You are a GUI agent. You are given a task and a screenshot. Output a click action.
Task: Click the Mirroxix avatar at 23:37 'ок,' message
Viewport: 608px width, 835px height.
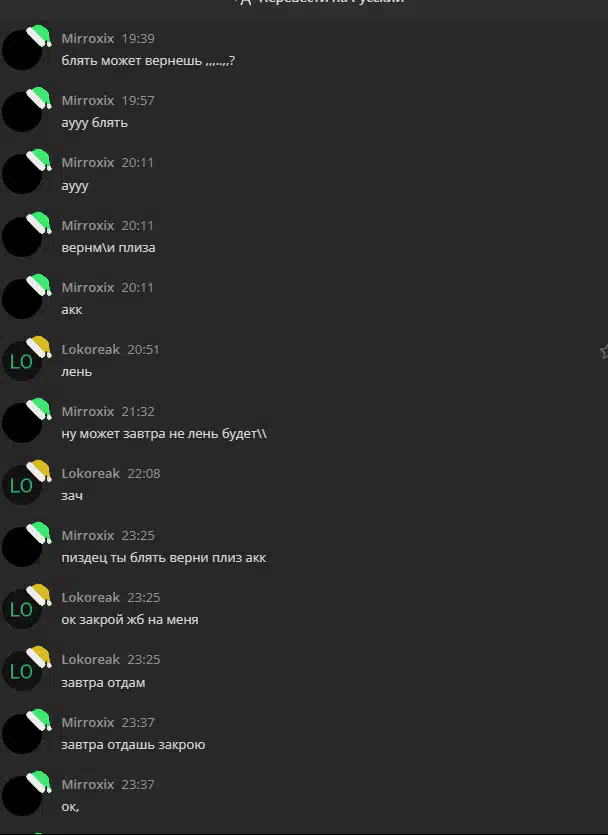click(x=22, y=796)
